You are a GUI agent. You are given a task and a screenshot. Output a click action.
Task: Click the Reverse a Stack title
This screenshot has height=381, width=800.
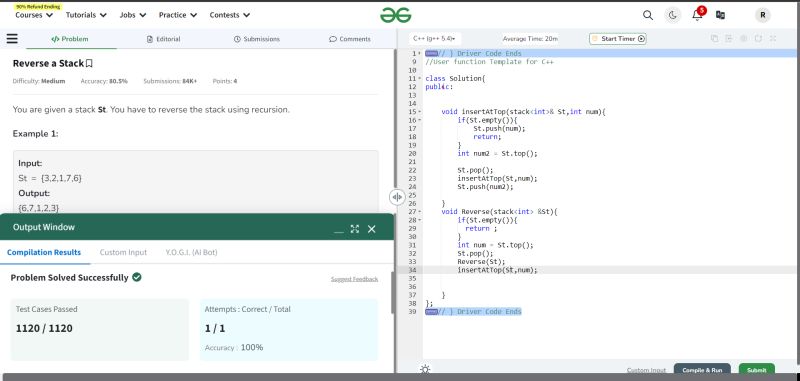coord(48,64)
